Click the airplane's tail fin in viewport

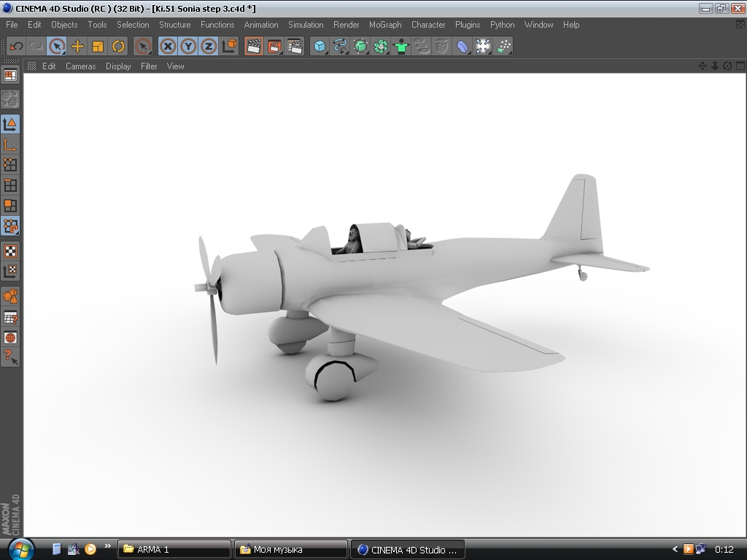pyautogui.click(x=576, y=209)
